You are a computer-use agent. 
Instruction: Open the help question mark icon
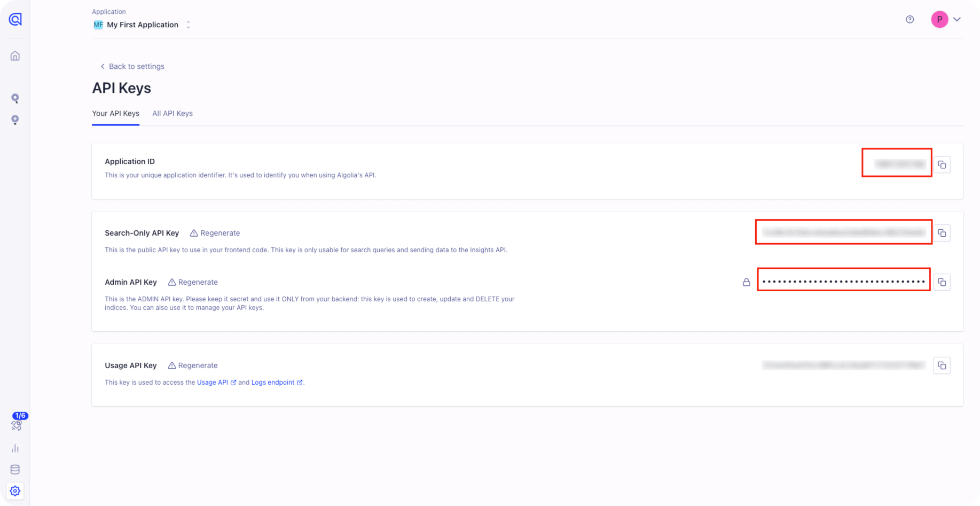pyautogui.click(x=910, y=19)
